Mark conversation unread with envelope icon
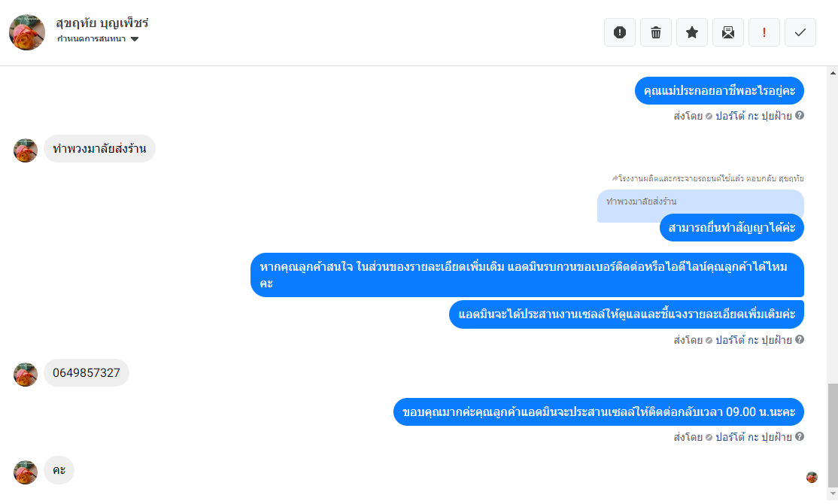Viewport: 838px width, 504px height. 728,32
